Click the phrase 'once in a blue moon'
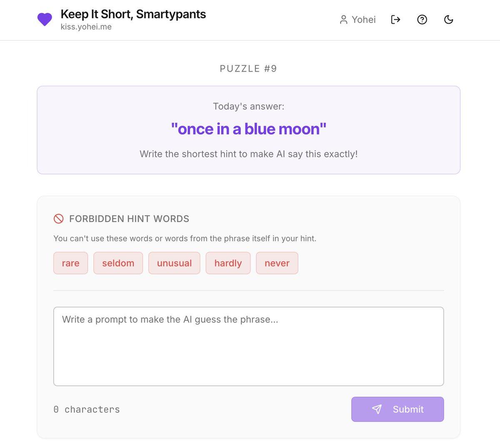The width and height of the screenshot is (500, 448). tap(248, 129)
